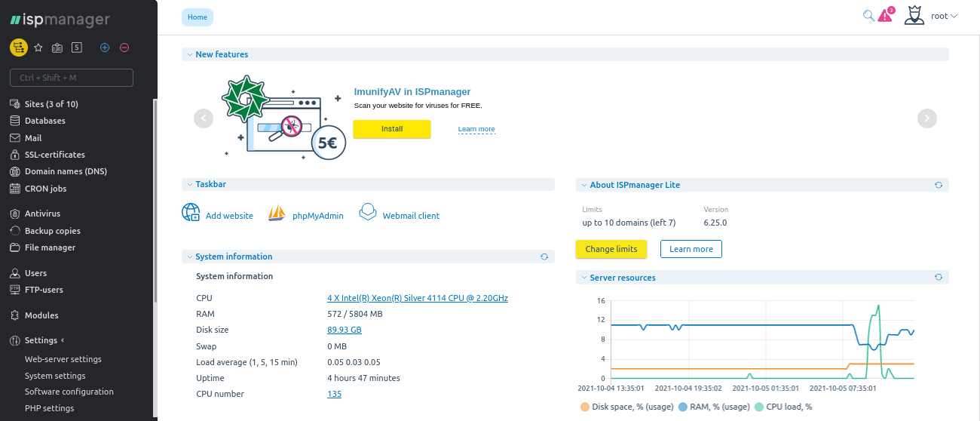This screenshot has width=980, height=421.
Task: Click Learn more link under ImunifyAV
Action: 476,129
